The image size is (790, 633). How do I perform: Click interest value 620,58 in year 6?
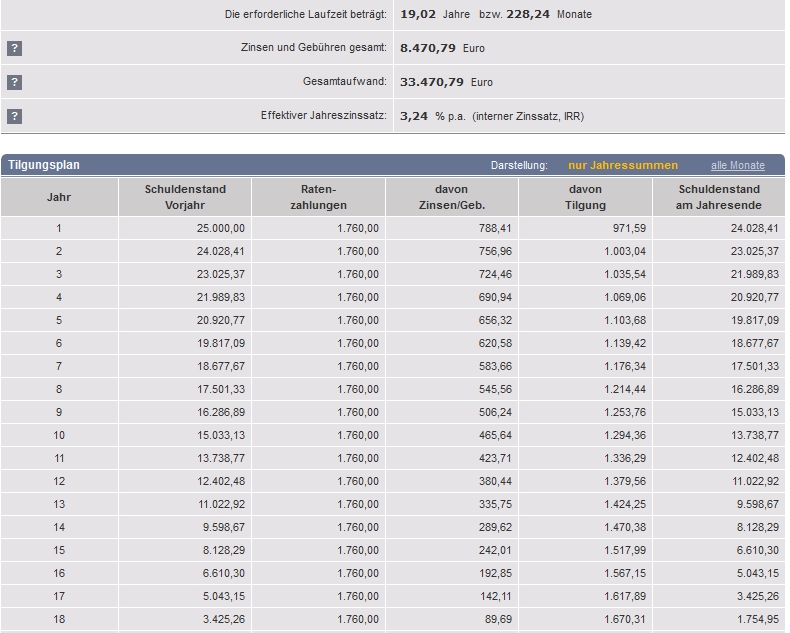point(495,343)
